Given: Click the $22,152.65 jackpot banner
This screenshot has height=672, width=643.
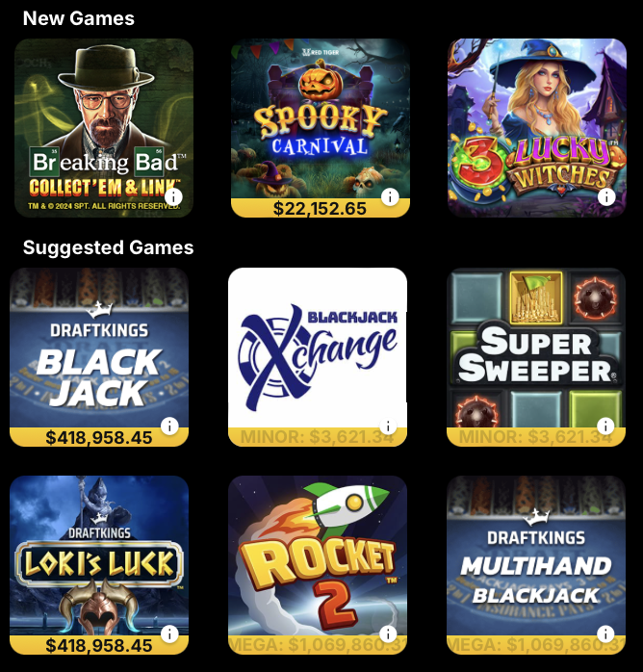Looking at the screenshot, I should pyautogui.click(x=321, y=208).
